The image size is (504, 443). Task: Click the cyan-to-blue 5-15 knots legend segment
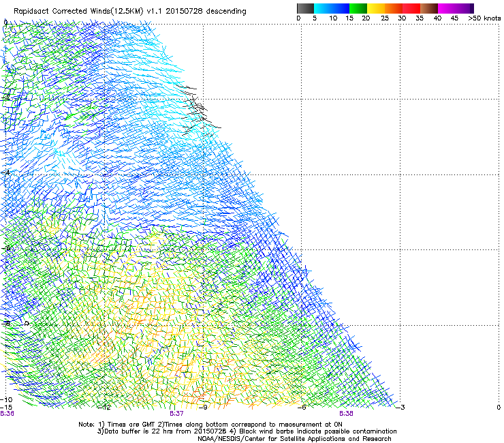(x=332, y=8)
